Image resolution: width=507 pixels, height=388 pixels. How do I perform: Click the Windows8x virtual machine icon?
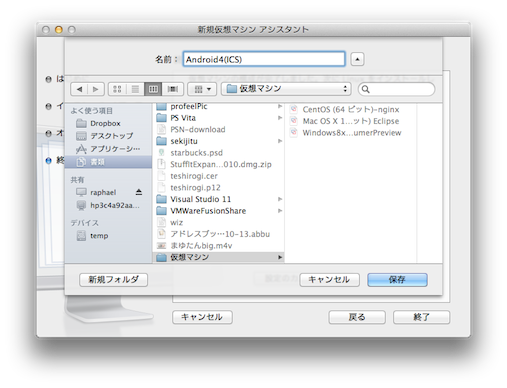pyautogui.click(x=294, y=132)
